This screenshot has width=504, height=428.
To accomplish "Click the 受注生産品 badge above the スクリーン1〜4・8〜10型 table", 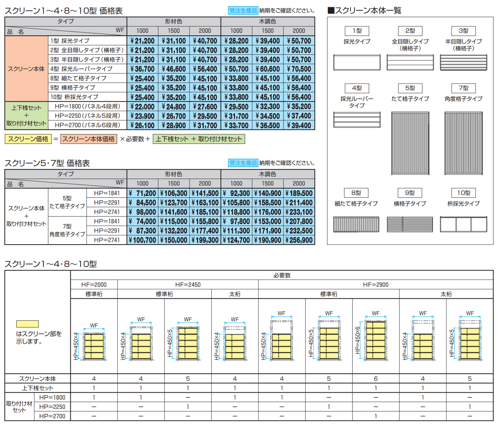I will [243, 10].
